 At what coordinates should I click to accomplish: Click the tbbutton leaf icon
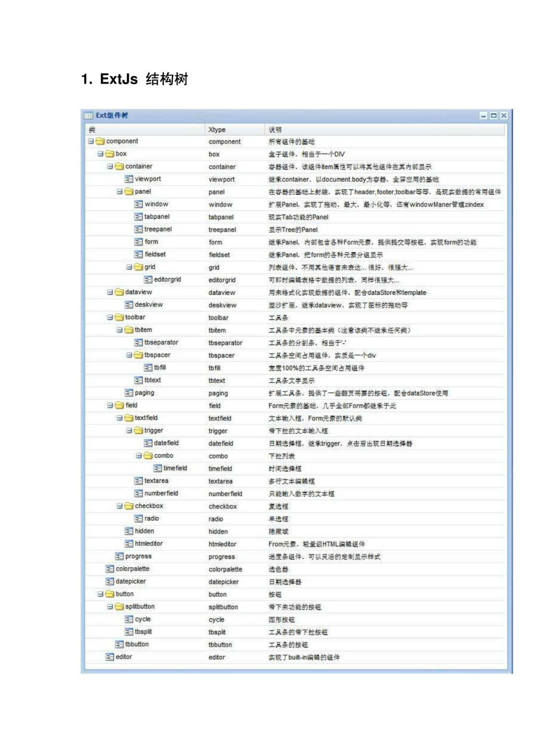tap(119, 645)
